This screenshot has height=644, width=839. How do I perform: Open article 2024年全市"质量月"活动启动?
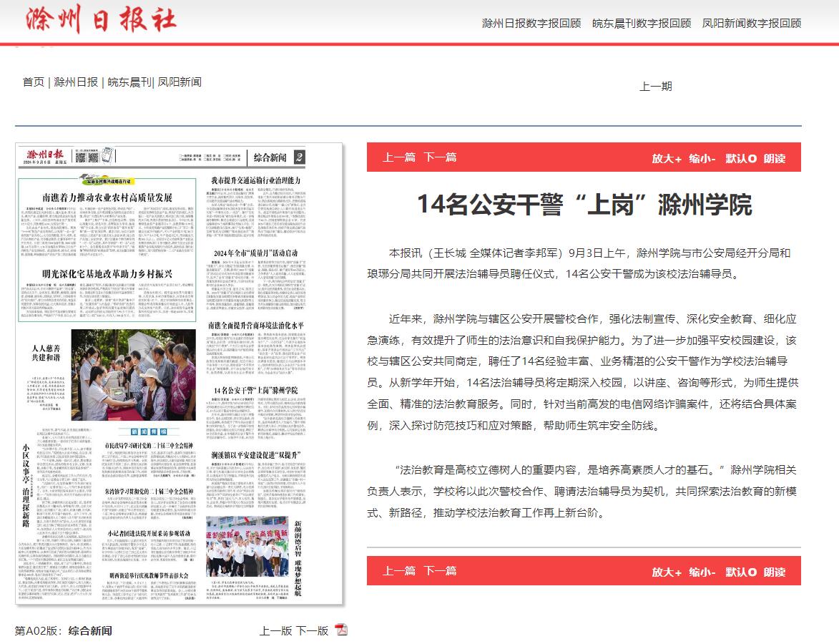click(x=256, y=253)
